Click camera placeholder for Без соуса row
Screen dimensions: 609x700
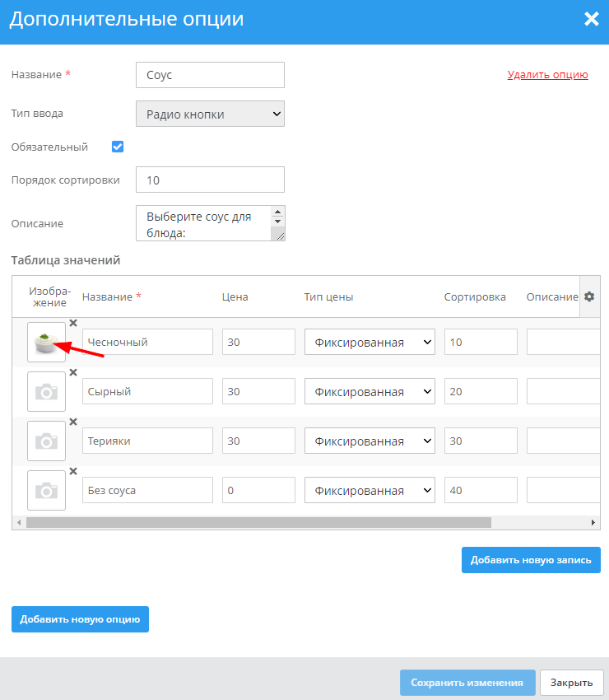[x=46, y=491]
